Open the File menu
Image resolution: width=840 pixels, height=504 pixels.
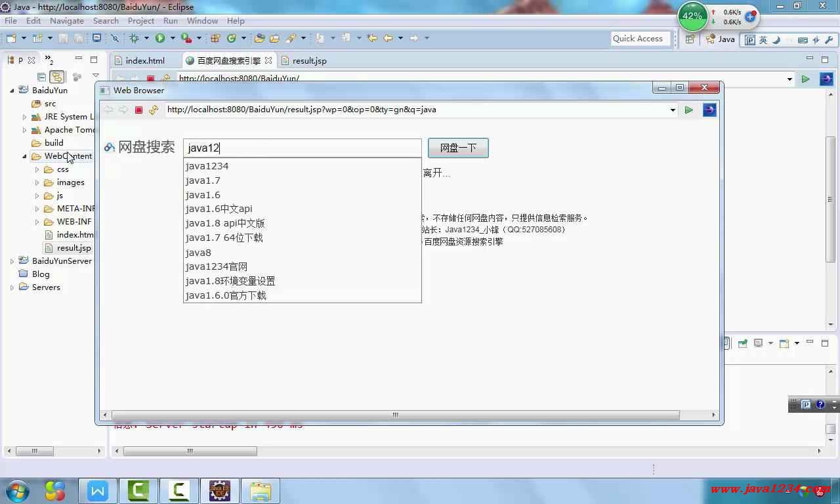(10, 20)
